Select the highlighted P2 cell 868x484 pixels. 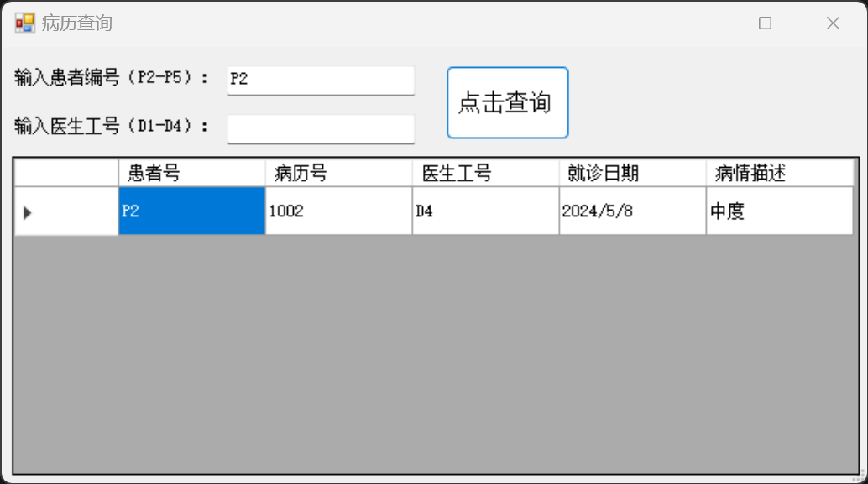[x=191, y=211]
